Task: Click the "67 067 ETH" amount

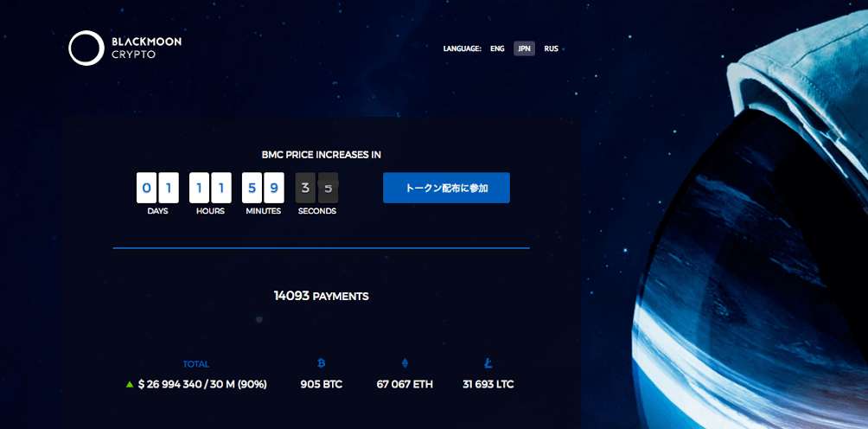Action: coord(405,384)
